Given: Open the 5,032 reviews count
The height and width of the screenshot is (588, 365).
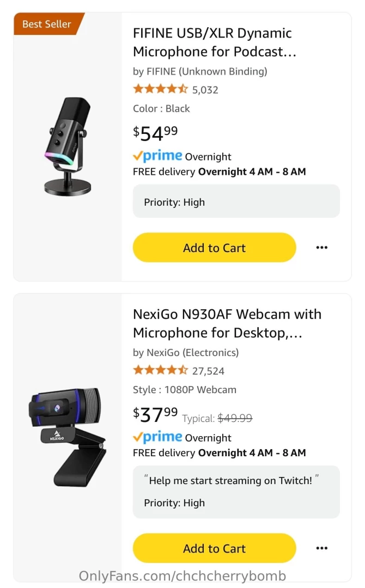Looking at the screenshot, I should pos(205,90).
